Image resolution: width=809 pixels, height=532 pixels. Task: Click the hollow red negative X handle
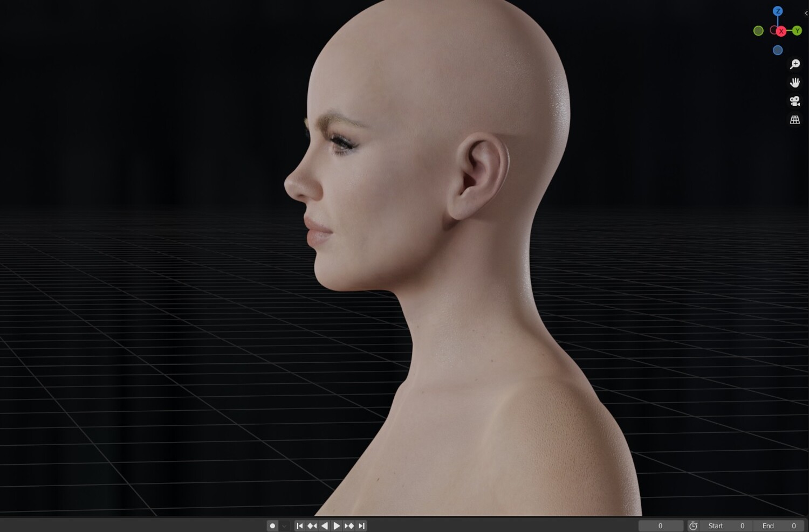click(x=774, y=30)
